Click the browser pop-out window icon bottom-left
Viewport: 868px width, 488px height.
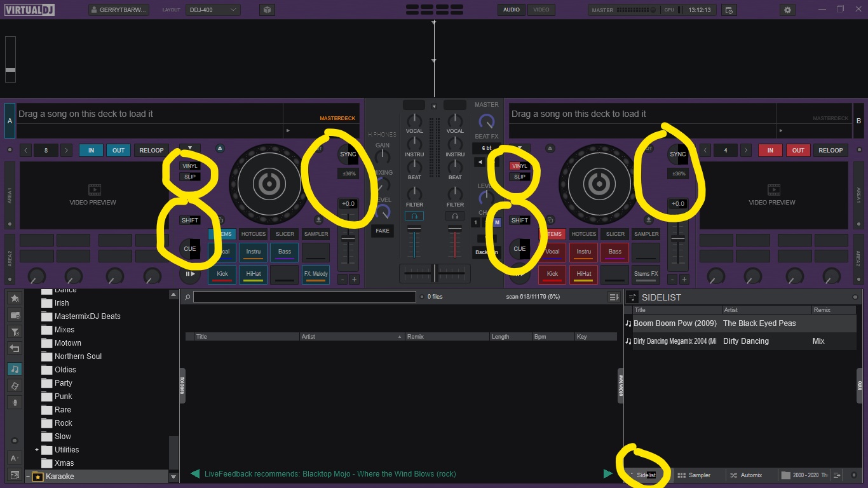(15, 475)
